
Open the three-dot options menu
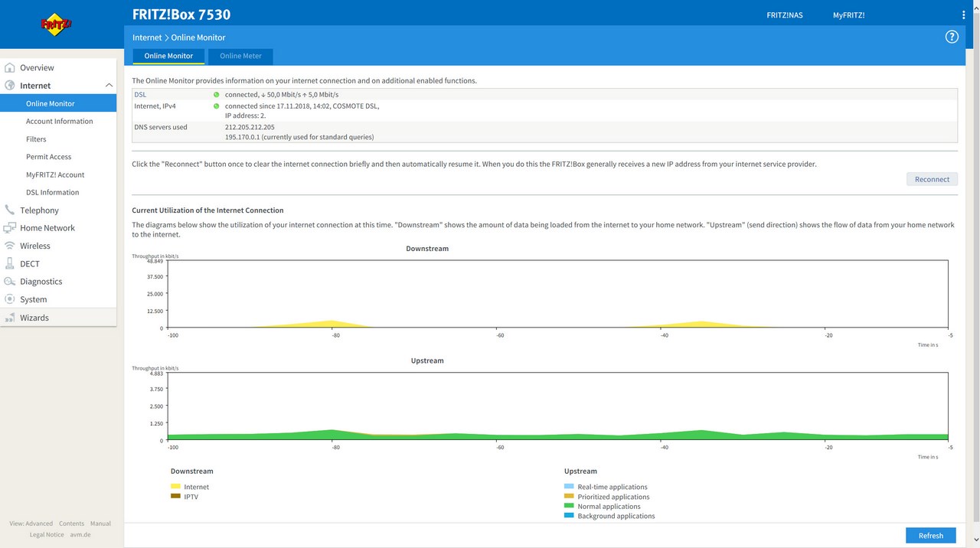(964, 15)
